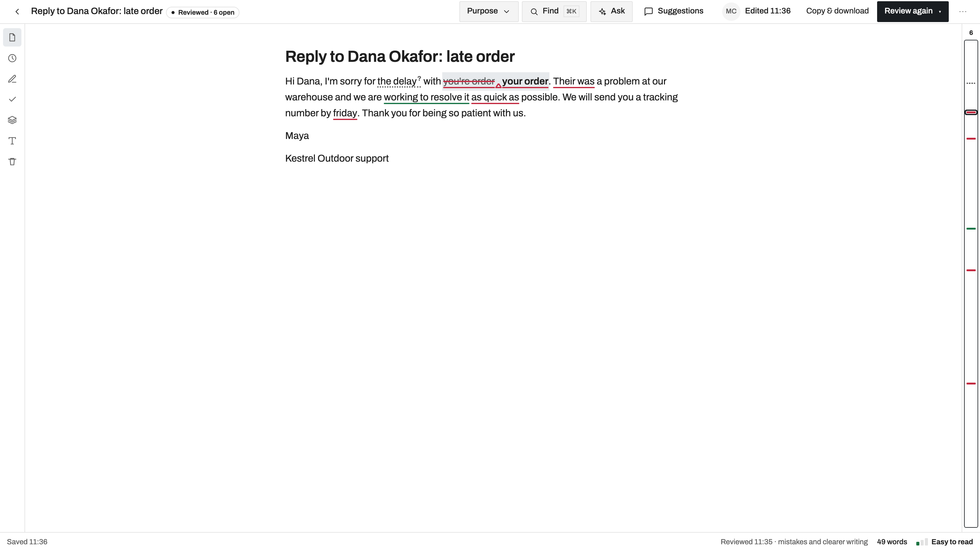The image size is (980, 551).
Task: Click the lowest red marker in the rail
Action: [971, 383]
